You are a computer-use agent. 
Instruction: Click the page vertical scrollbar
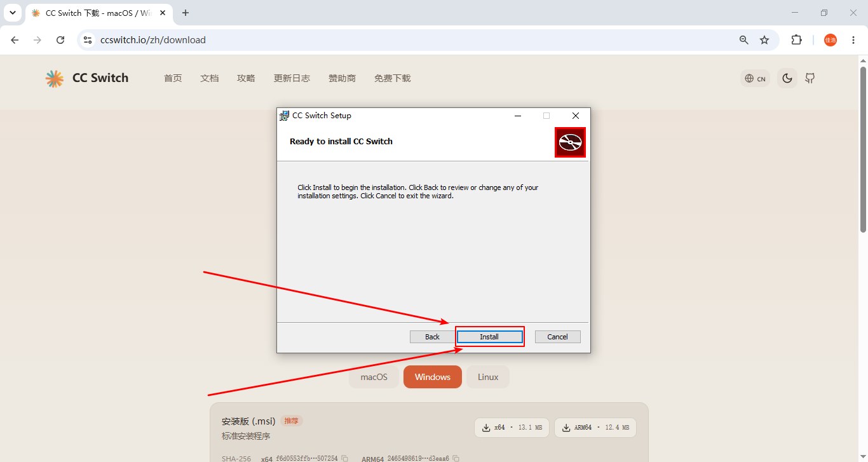[863, 149]
